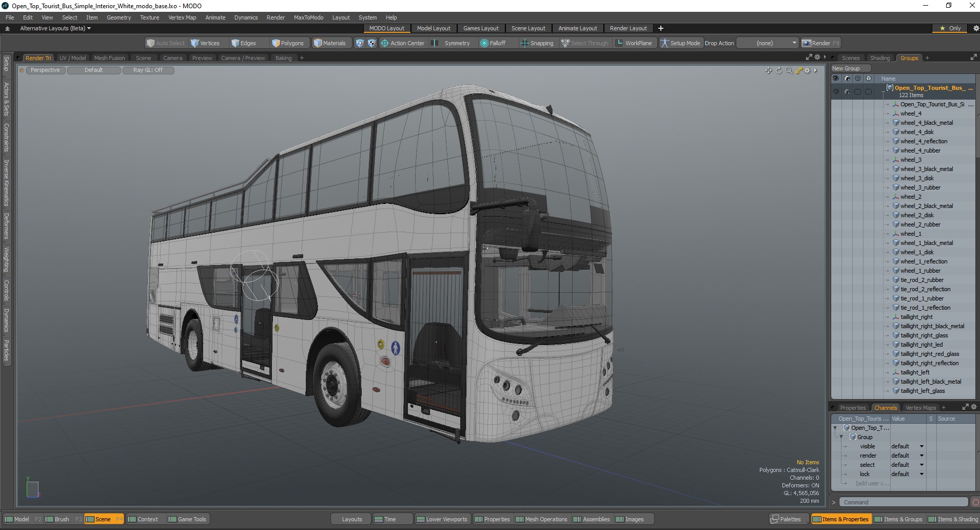Select tie_rod_2_rubber item

click(922, 280)
